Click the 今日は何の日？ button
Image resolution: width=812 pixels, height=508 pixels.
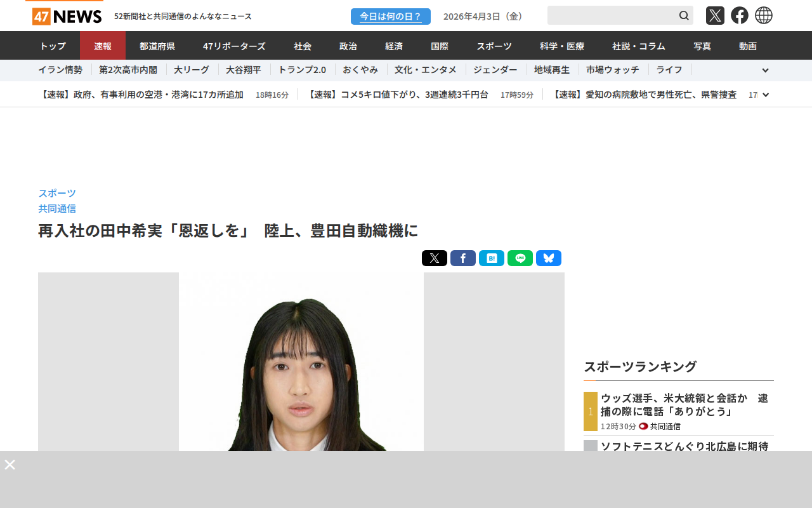(391, 17)
